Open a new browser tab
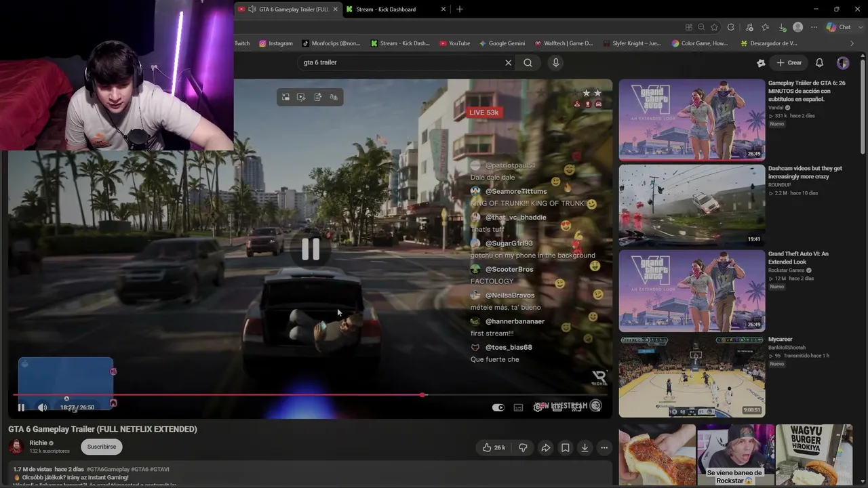Screen dimensions: 868x488 [460, 9]
